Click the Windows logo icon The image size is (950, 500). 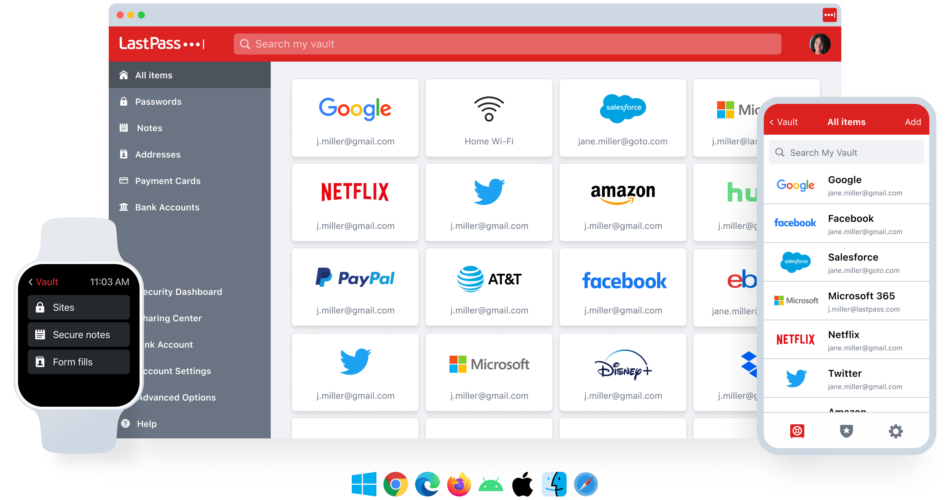(x=364, y=485)
